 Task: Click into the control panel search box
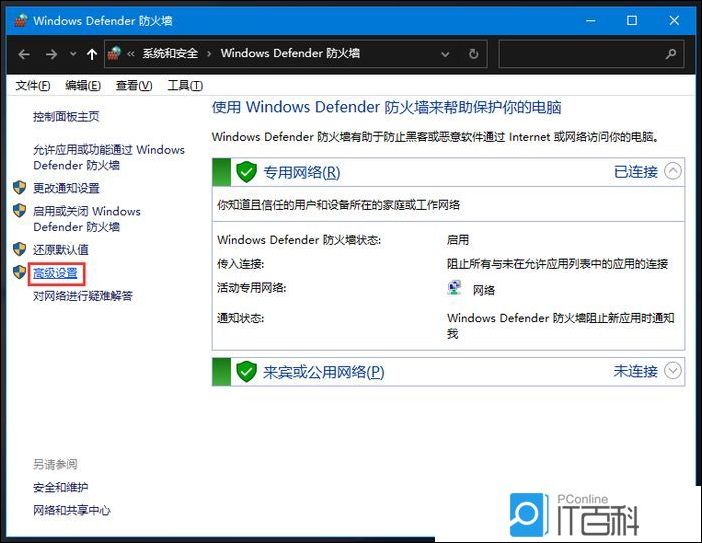click(x=591, y=54)
